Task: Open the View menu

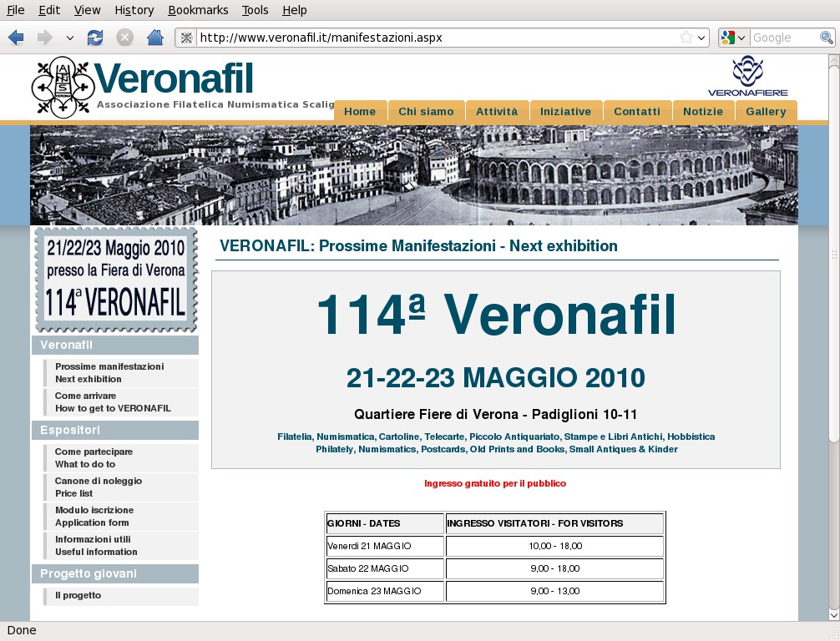Action: coord(88,10)
